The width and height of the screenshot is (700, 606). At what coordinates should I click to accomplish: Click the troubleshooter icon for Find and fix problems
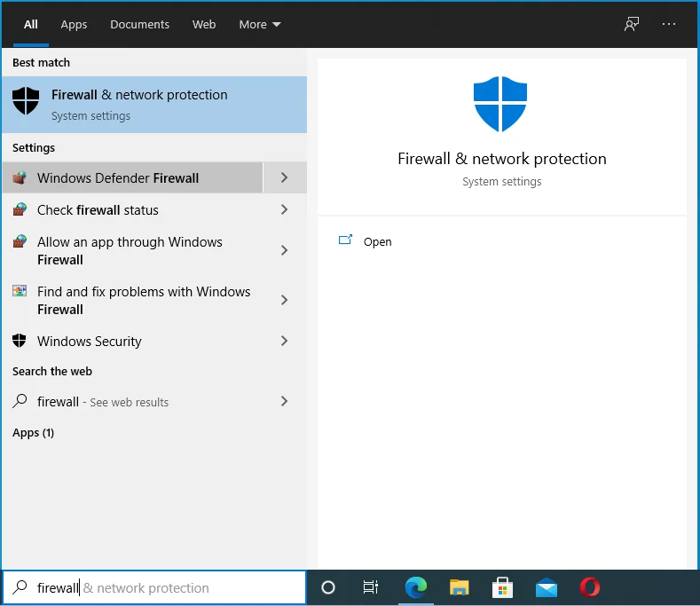coord(20,291)
